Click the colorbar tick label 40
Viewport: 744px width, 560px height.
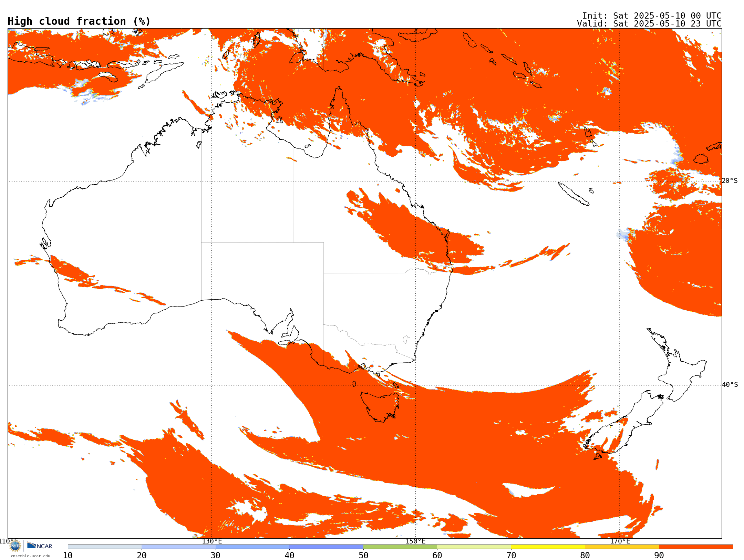click(289, 556)
